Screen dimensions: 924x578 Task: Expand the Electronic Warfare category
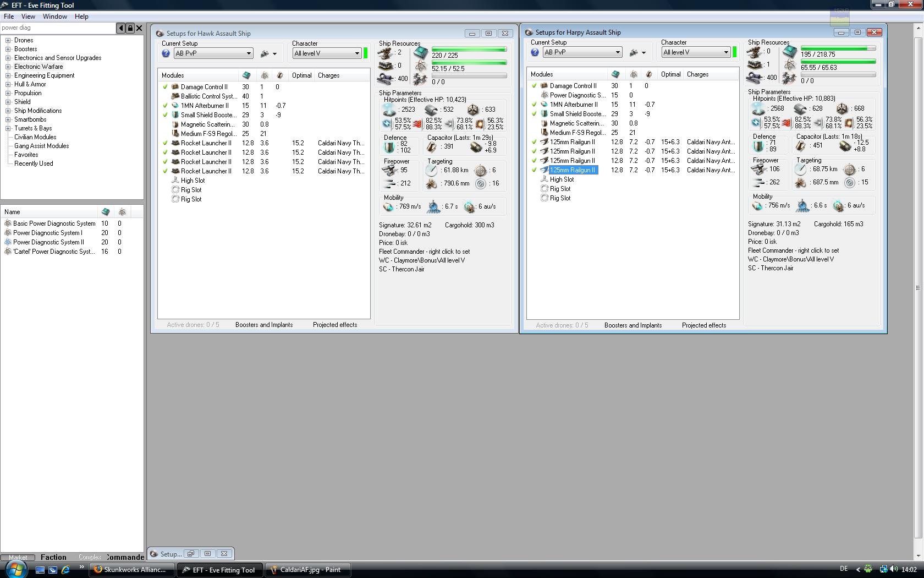[8, 67]
